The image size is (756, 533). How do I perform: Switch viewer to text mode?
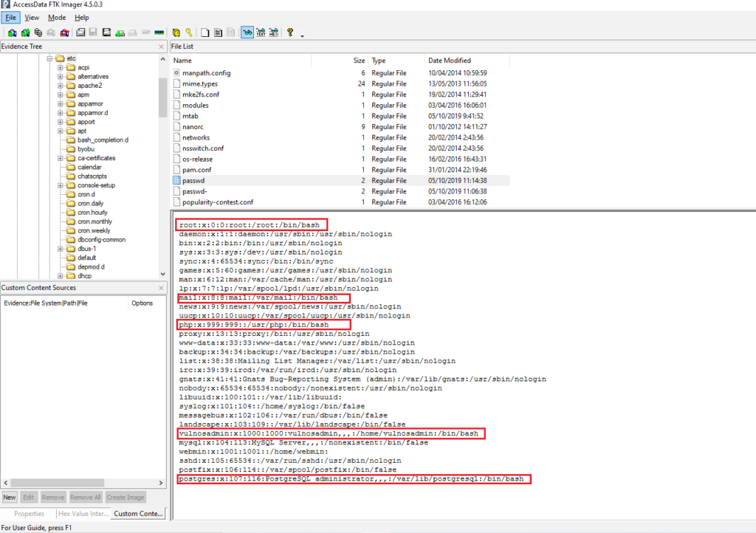pyautogui.click(x=261, y=32)
